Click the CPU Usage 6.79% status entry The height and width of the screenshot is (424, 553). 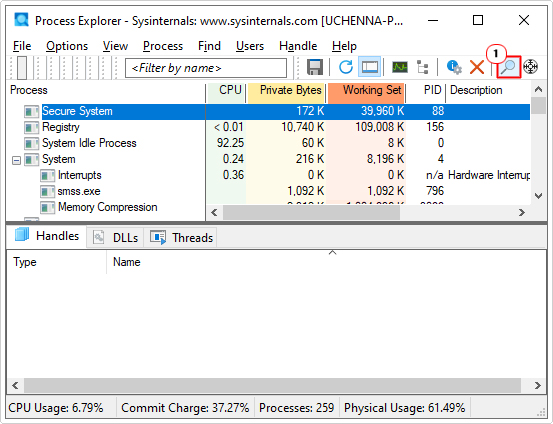56,408
